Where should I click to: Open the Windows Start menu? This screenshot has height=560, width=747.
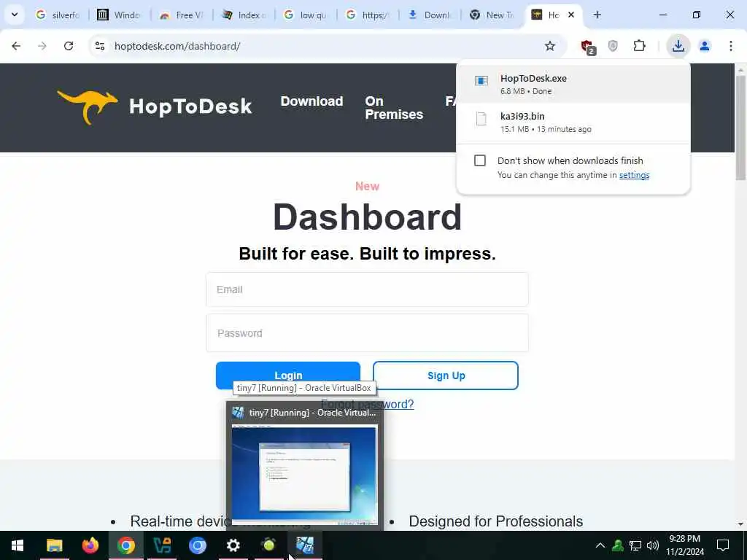(x=18, y=545)
